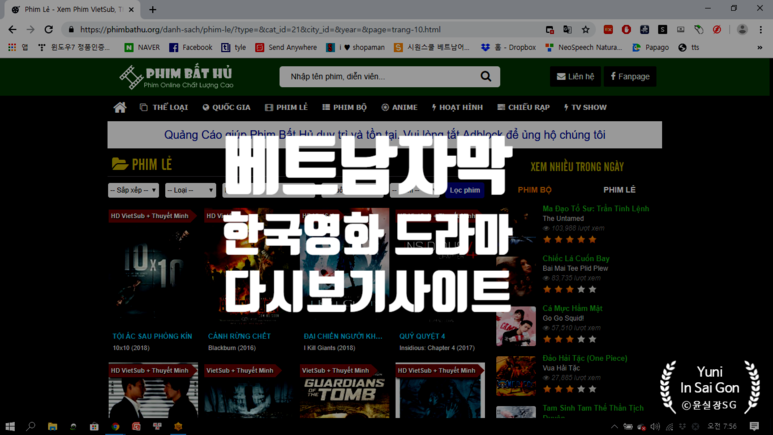The height and width of the screenshot is (435, 773).
Task: Expand the Loại type dropdown
Action: pyautogui.click(x=190, y=190)
